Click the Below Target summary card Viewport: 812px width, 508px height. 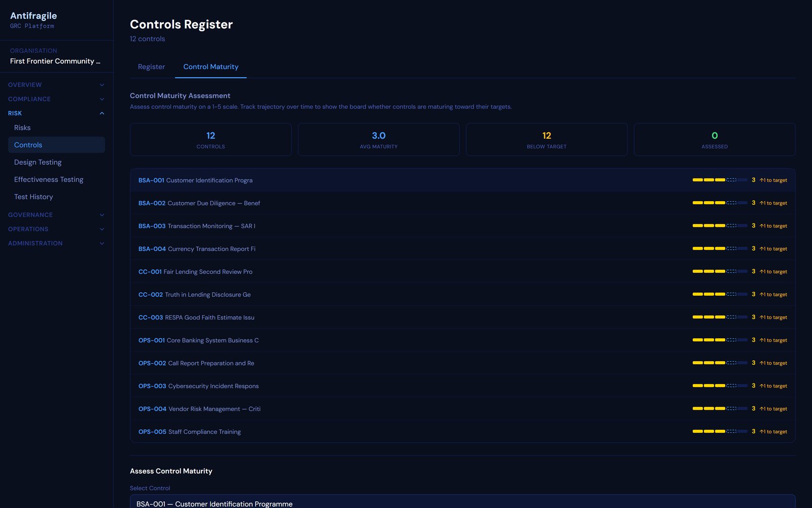pos(547,139)
